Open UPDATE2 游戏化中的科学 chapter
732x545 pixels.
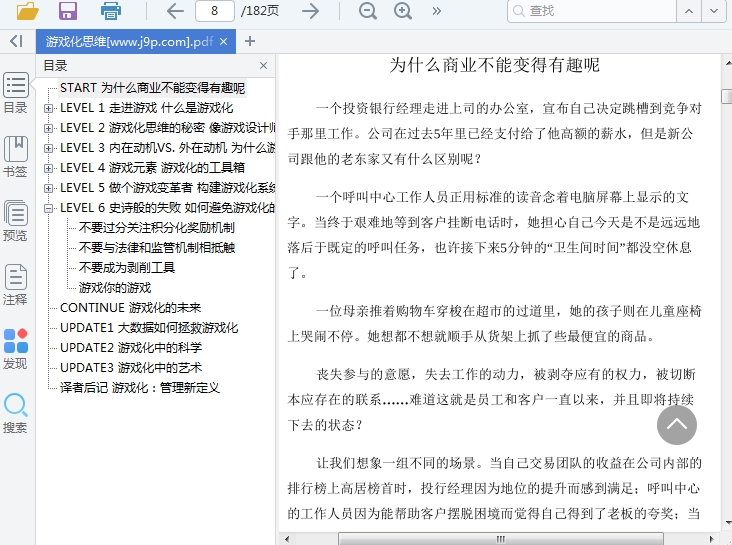point(131,347)
